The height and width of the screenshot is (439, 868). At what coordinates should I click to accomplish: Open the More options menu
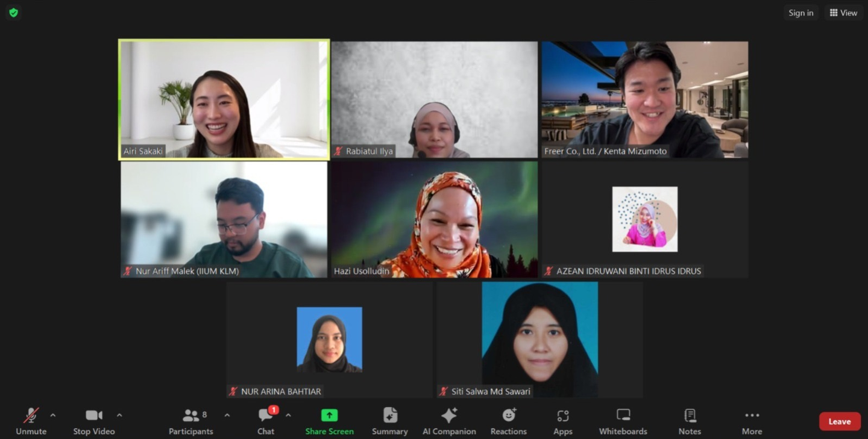(752, 421)
